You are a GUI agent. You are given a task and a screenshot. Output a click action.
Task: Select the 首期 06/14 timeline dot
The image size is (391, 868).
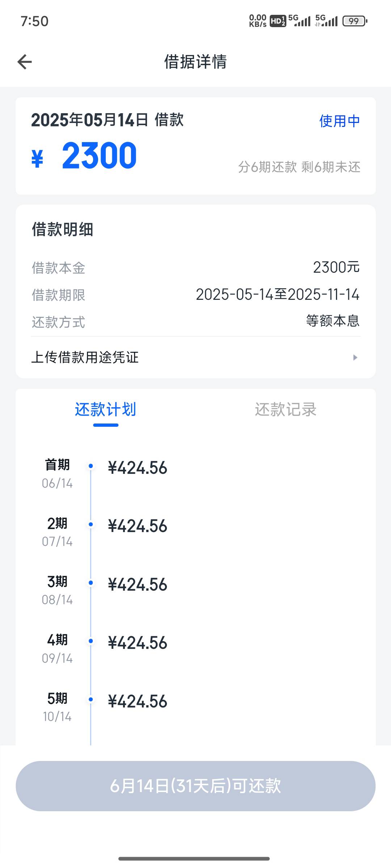coord(91,466)
